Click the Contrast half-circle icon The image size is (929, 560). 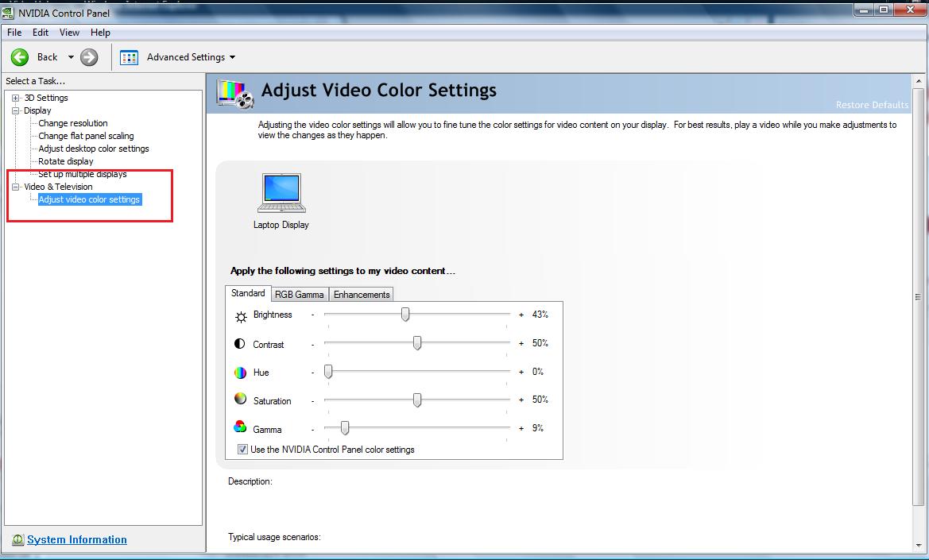[239, 343]
